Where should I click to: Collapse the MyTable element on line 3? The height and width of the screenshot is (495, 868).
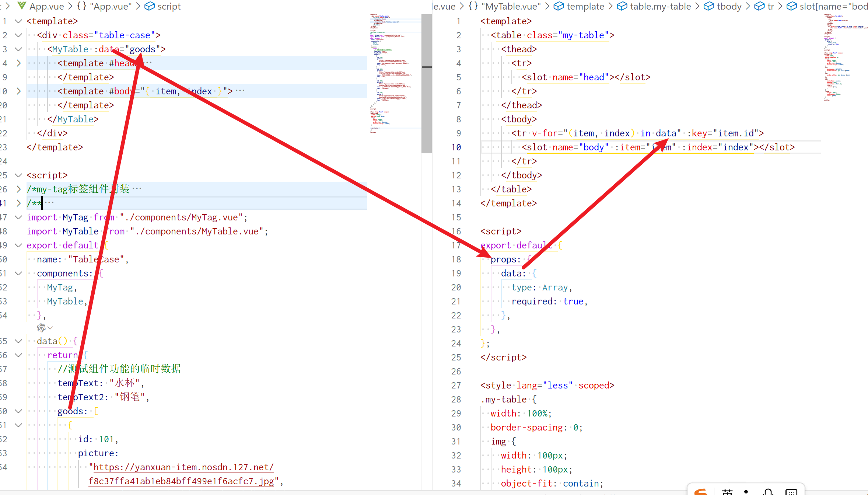click(18, 49)
